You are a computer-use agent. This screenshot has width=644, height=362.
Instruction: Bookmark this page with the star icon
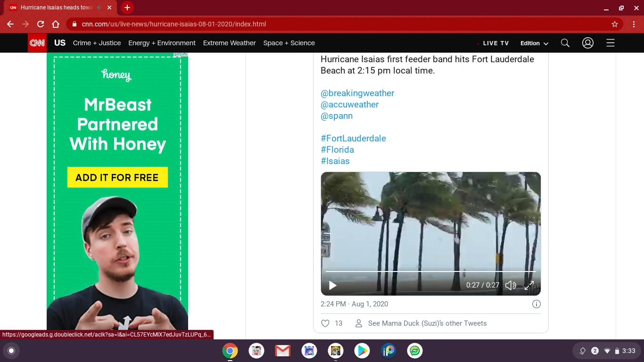[x=615, y=24]
